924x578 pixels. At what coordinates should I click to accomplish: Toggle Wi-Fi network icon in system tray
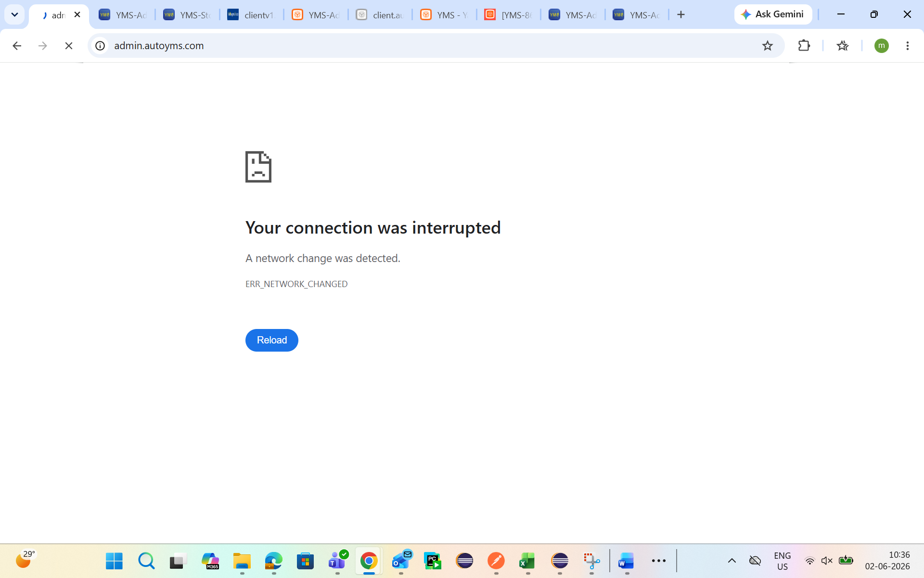click(x=810, y=561)
